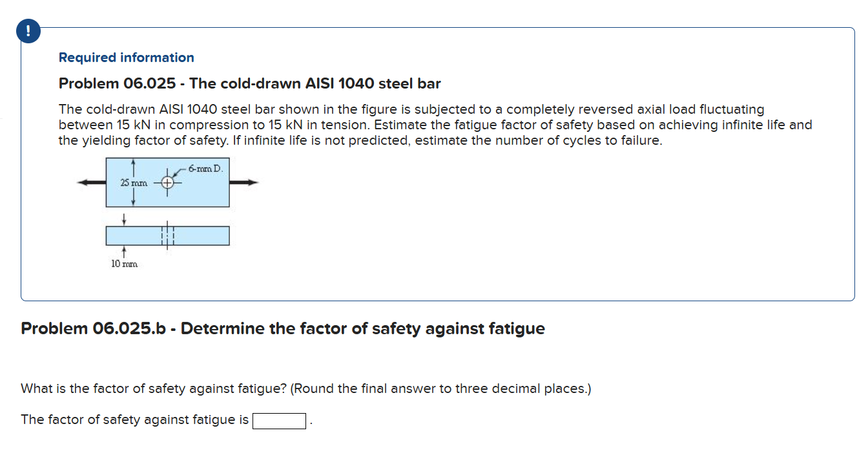The width and height of the screenshot is (868, 457).
Task: Click the Required information label
Action: click(126, 58)
